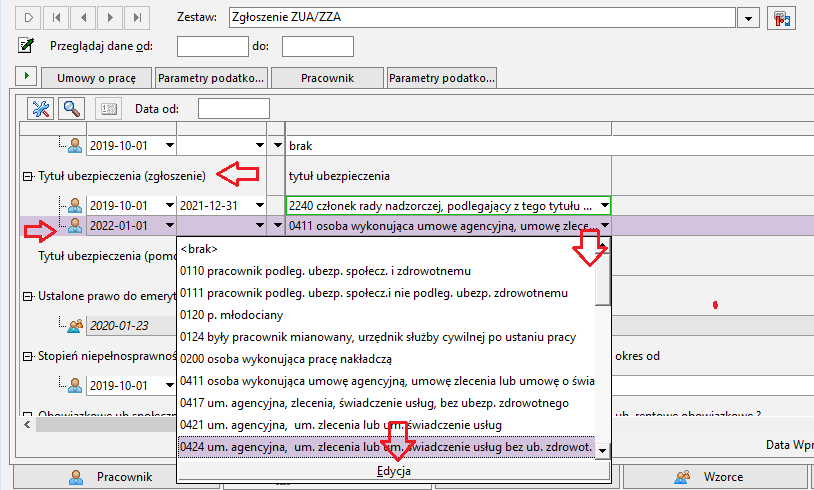
Task: Collapse Tytuł ubezpieczenia (zgłoszenie) tree node
Action: [28, 177]
